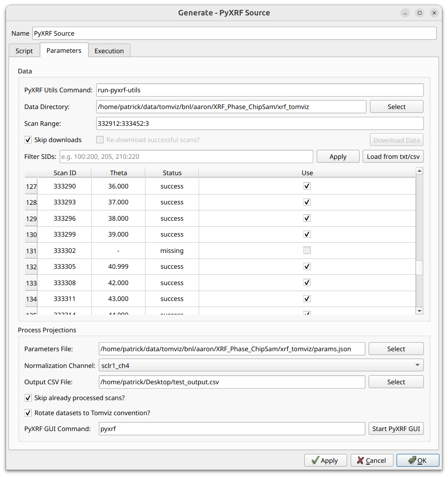Toggle Skip already processed scans checkbox

pos(28,398)
